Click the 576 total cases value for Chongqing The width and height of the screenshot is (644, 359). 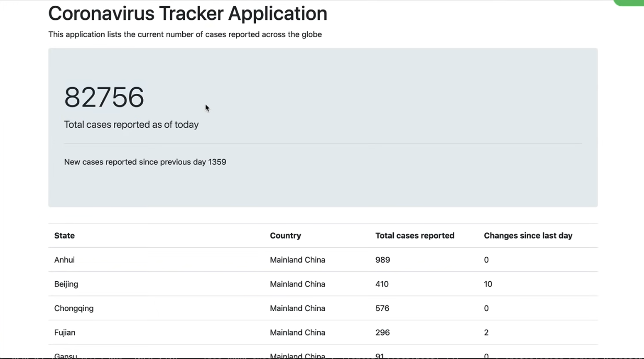[382, 308]
